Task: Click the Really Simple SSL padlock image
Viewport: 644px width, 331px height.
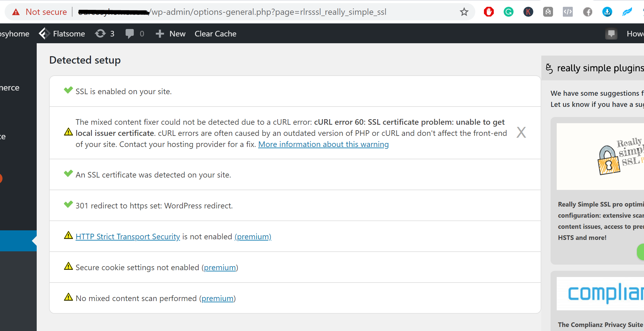Action: click(608, 160)
